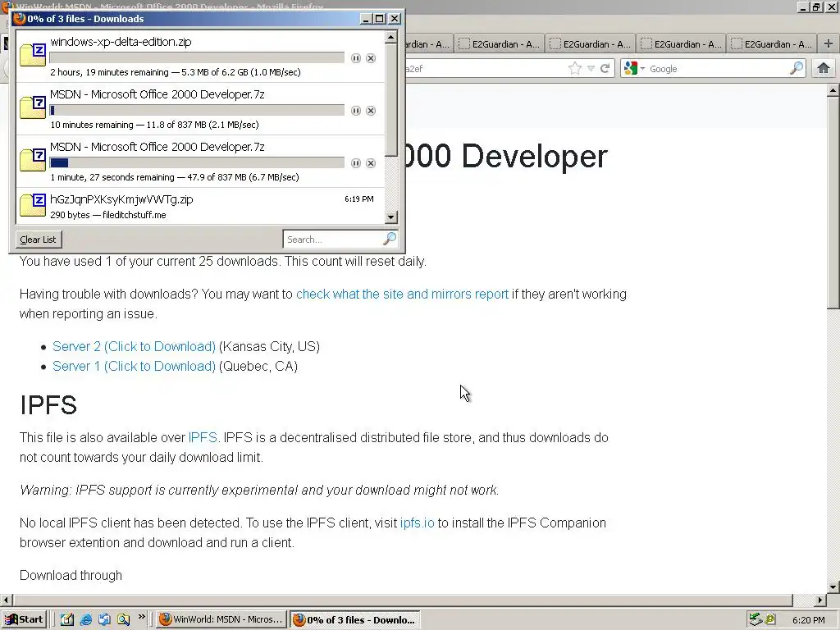840x630 pixels.
Task: Select the hGzJqnPXKsyKmjwVWTg.zip file name
Action: pos(121,199)
